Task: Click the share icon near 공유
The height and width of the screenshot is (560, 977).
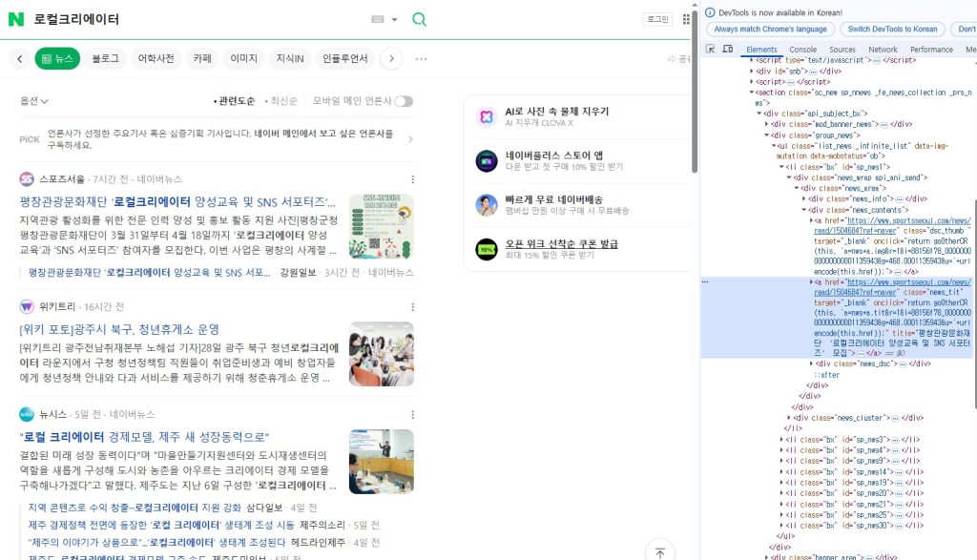Action: point(671,58)
